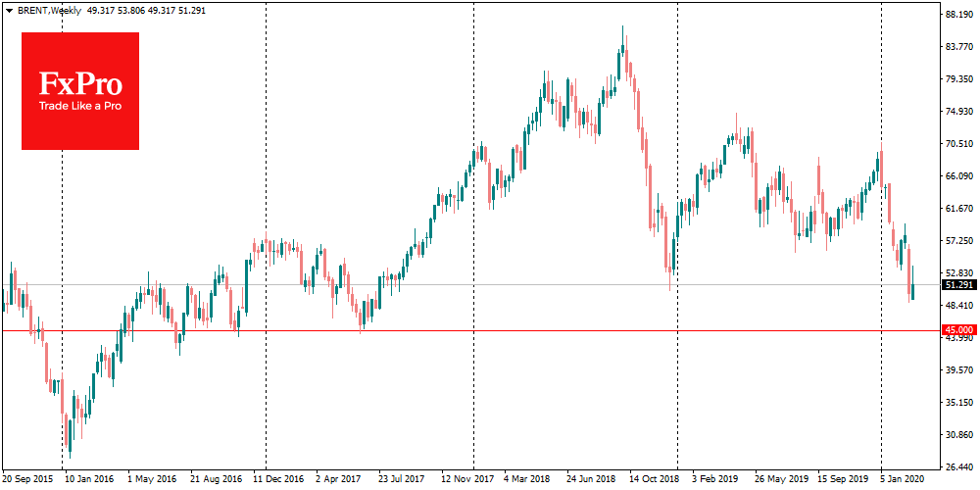Select the 14 Oct 2018 date label

pos(654,480)
